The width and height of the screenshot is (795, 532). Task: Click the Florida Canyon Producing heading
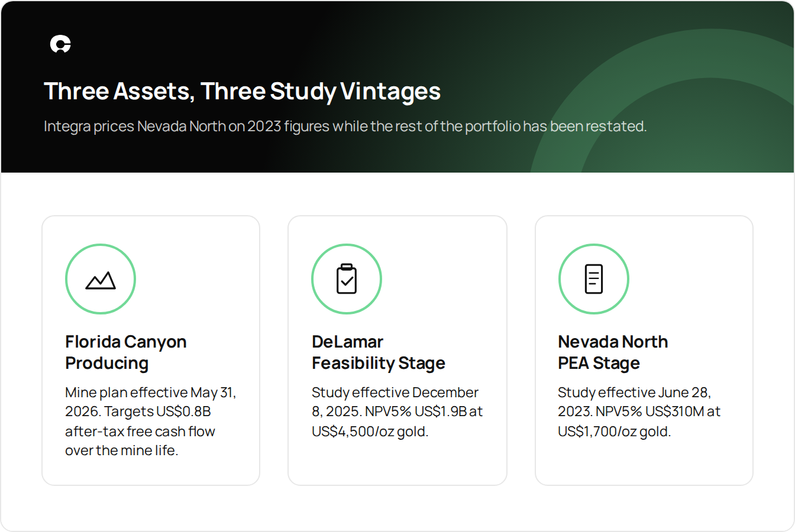(126, 352)
